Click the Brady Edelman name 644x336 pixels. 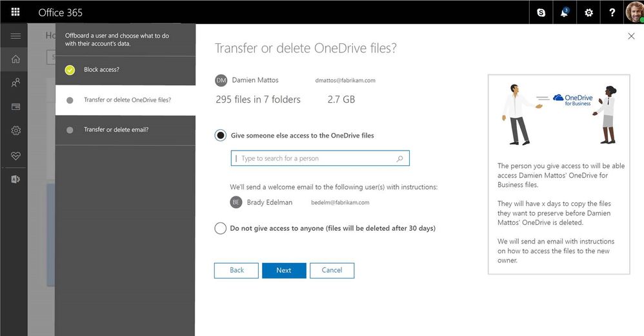click(x=270, y=202)
